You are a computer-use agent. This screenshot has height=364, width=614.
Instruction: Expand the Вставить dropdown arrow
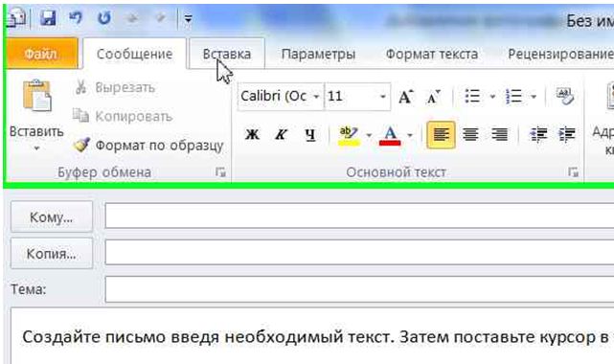click(x=36, y=148)
